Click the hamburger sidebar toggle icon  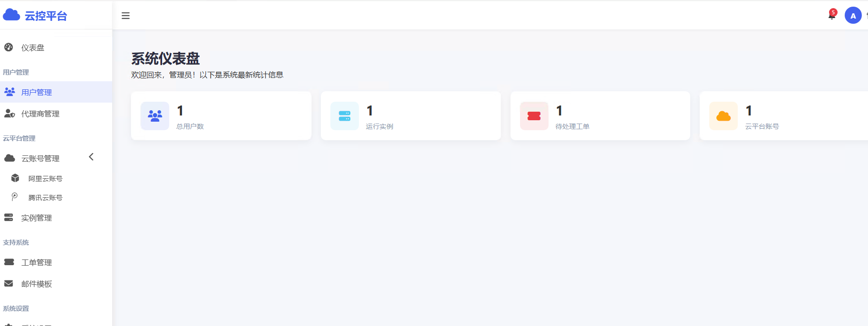pyautogui.click(x=125, y=16)
